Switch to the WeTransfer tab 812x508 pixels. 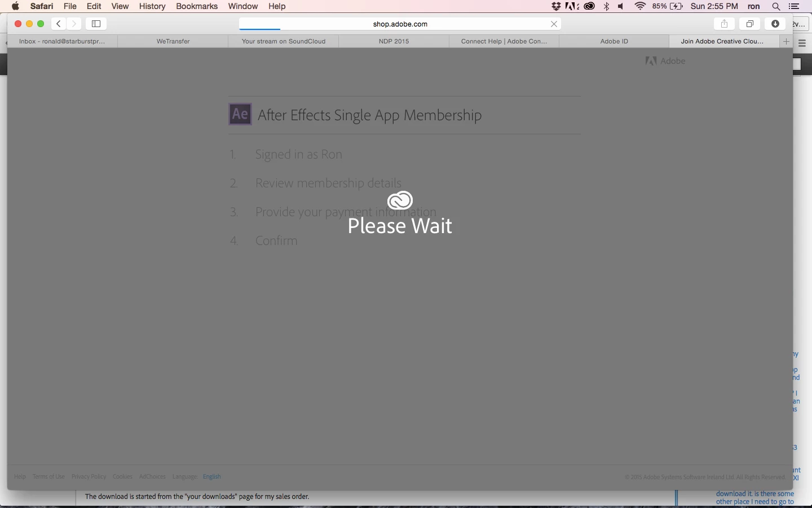(173, 41)
